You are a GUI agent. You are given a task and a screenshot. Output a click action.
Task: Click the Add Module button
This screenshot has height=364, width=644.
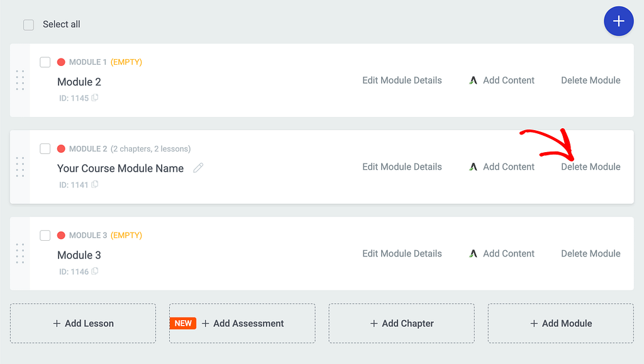coord(561,323)
